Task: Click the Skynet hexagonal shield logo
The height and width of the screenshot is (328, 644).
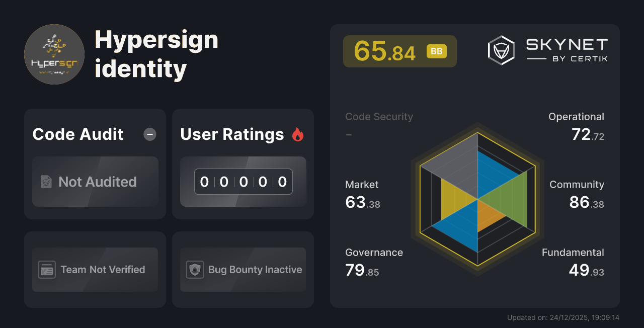Action: (501, 49)
